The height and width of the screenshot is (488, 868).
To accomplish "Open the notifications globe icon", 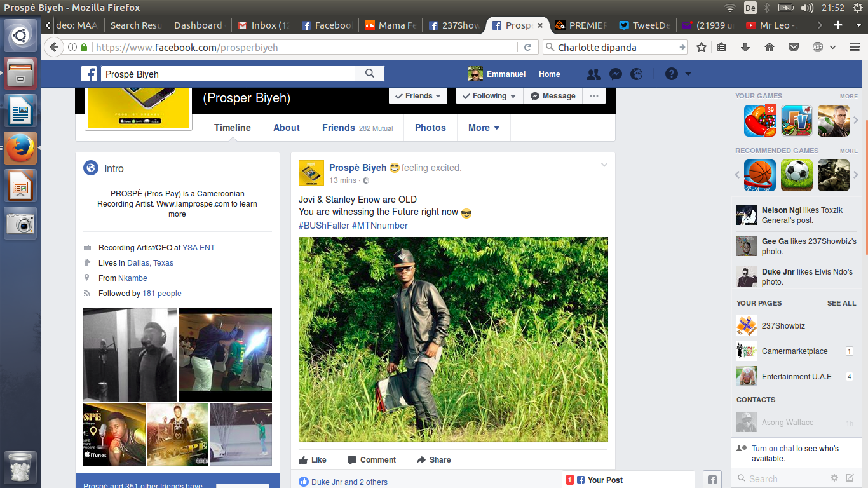I will 636,74.
